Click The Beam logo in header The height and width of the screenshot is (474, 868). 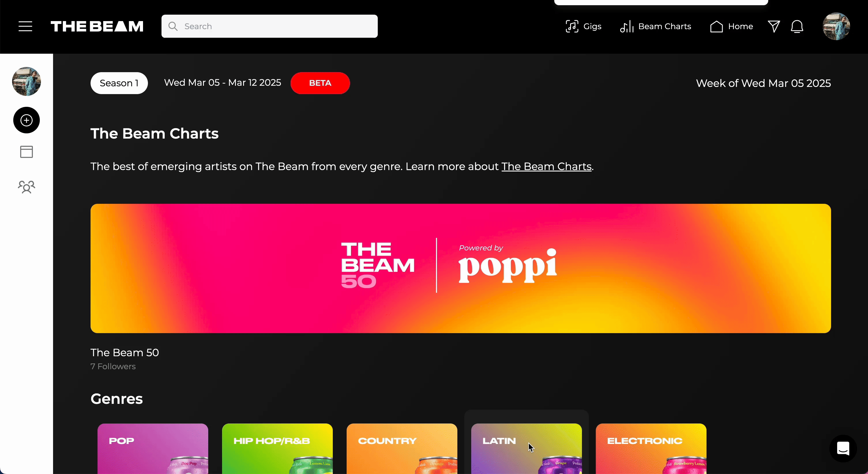[97, 26]
